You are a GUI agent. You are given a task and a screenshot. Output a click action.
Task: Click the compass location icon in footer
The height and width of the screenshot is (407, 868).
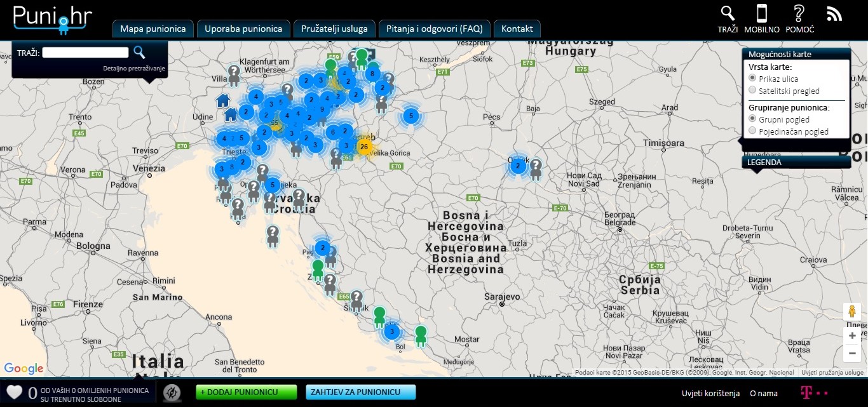pyautogui.click(x=172, y=393)
